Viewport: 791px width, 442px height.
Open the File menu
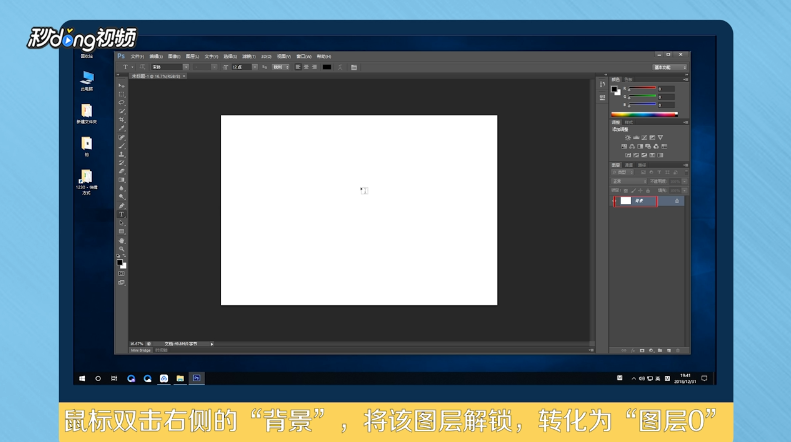pyautogui.click(x=137, y=57)
